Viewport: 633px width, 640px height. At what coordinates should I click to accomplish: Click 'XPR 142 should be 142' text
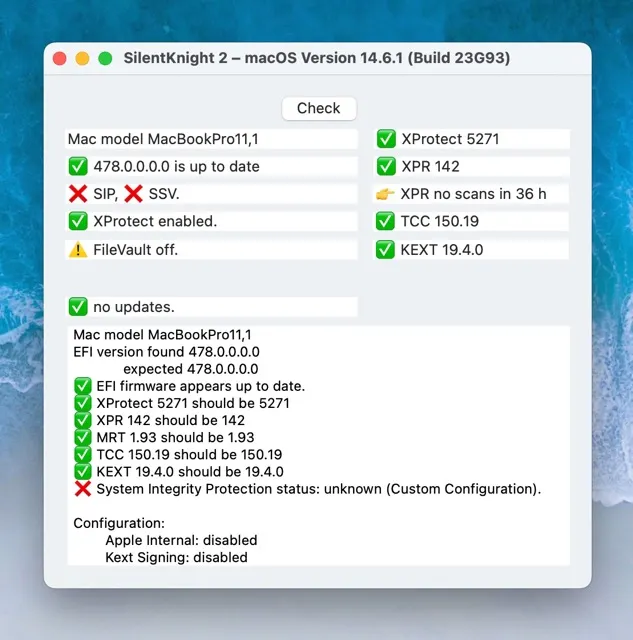point(171,420)
